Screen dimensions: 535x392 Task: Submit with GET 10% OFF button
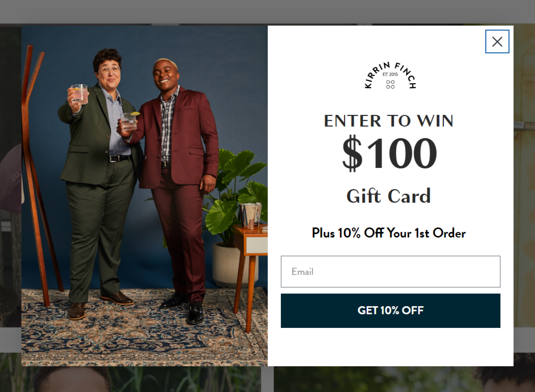click(390, 311)
